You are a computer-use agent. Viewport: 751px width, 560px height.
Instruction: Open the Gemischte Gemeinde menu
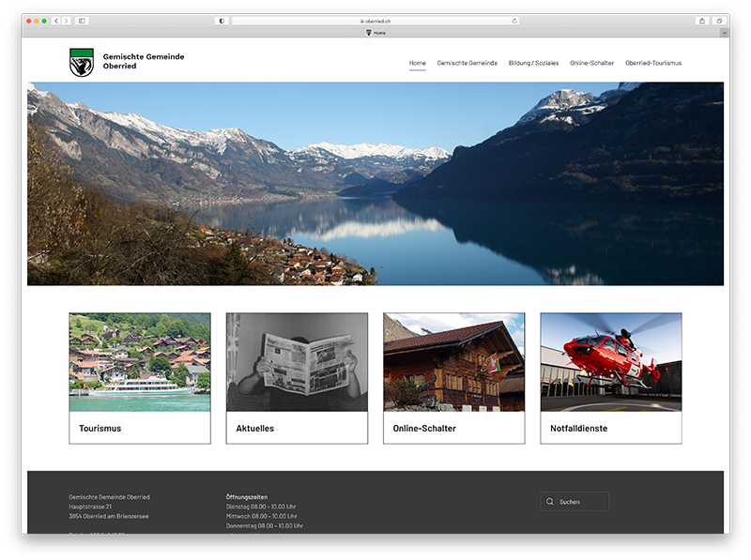pos(467,63)
